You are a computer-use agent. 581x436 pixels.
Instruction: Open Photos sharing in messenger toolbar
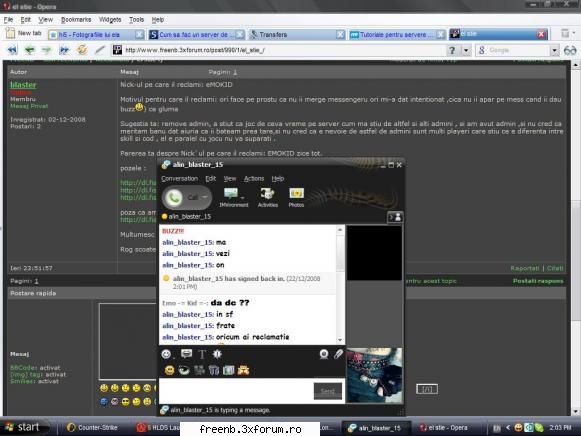(x=296, y=197)
